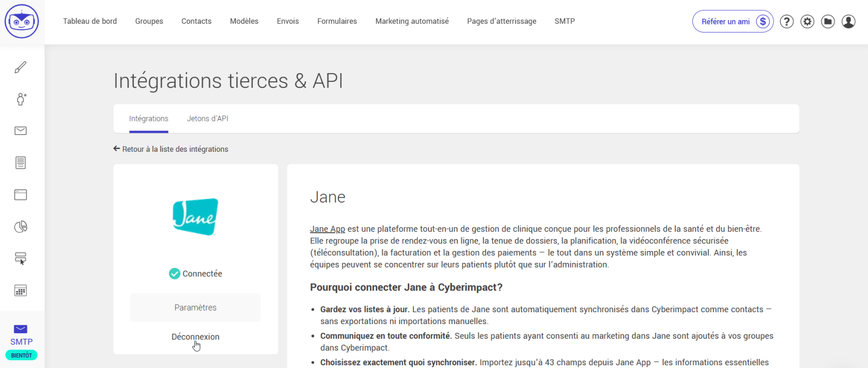This screenshot has height=368, width=868.
Task: Switch to the Jetons d'API tab
Action: coord(207,119)
